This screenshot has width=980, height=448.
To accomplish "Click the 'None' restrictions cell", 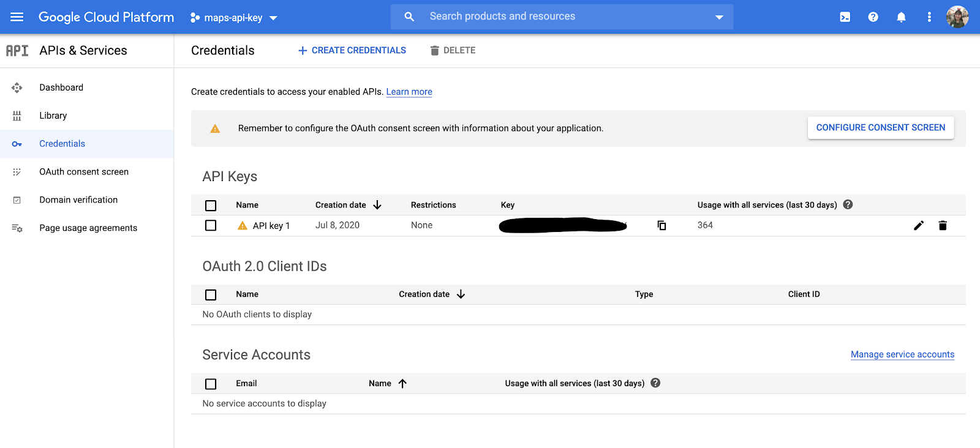I will coord(421,225).
